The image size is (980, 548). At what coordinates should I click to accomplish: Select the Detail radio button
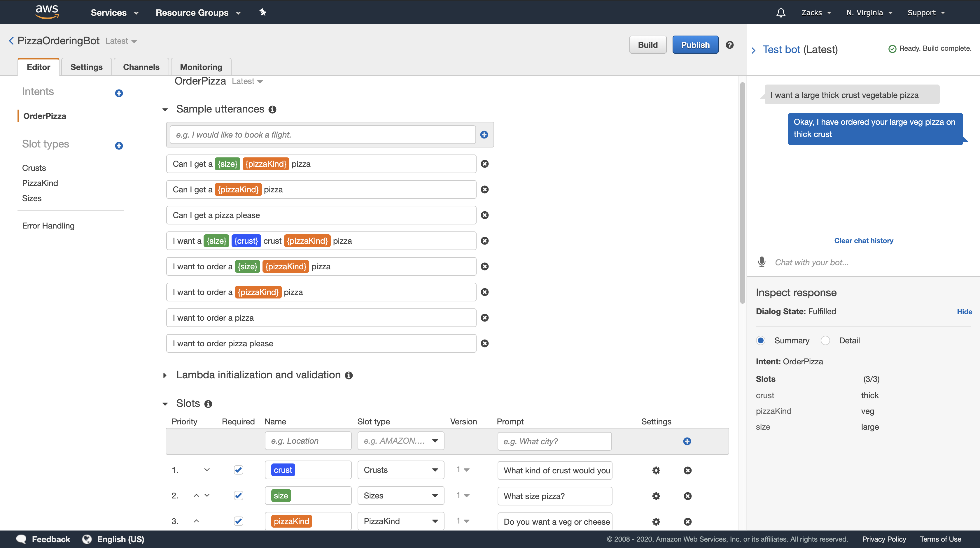825,340
